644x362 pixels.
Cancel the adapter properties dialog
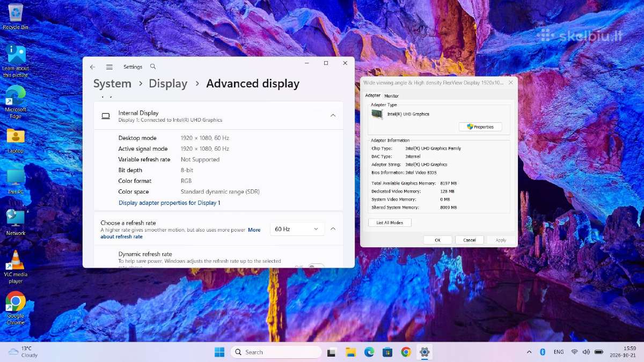470,240
